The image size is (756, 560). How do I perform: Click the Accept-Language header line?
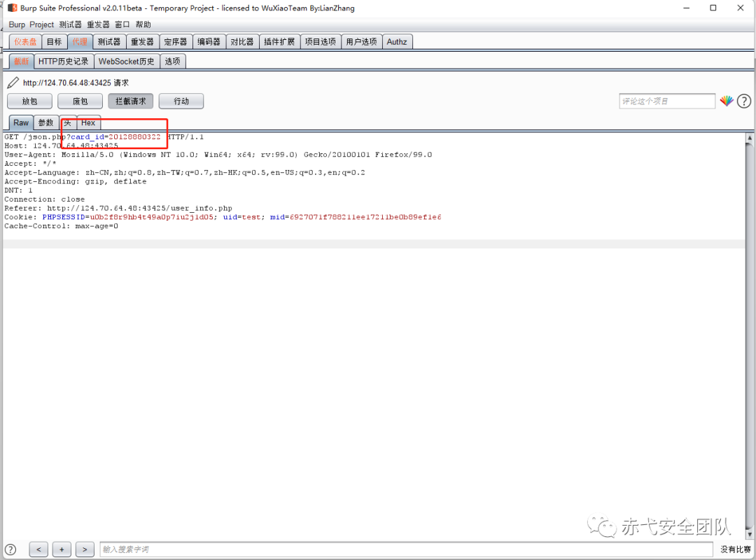coord(185,173)
